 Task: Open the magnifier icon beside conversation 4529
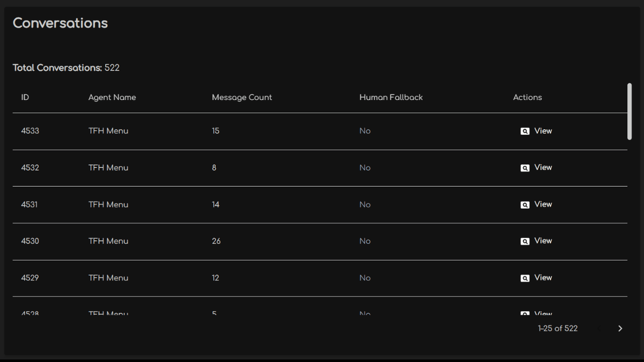pyautogui.click(x=525, y=278)
